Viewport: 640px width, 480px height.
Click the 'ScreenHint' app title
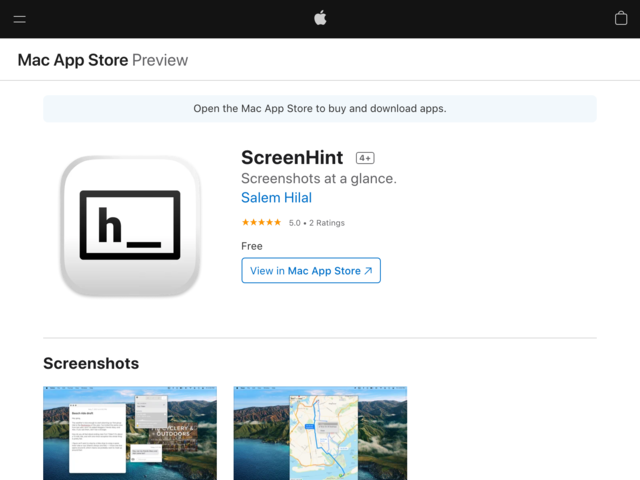292,158
